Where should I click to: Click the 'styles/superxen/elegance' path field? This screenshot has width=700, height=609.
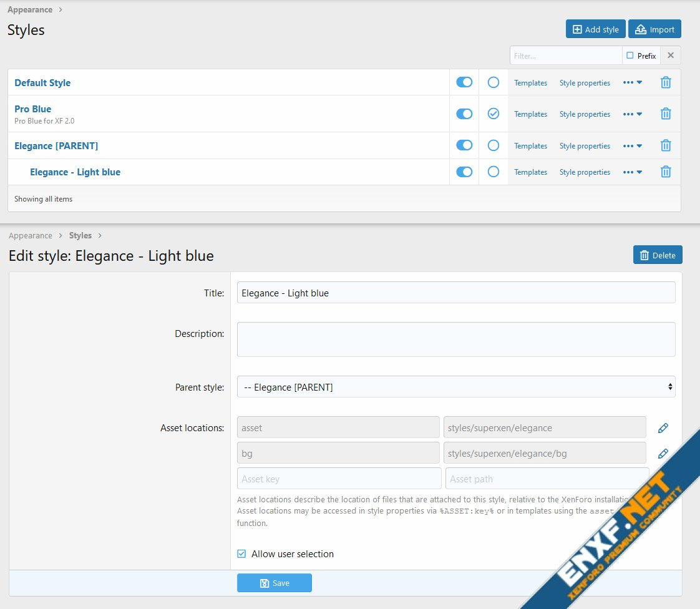(x=545, y=427)
